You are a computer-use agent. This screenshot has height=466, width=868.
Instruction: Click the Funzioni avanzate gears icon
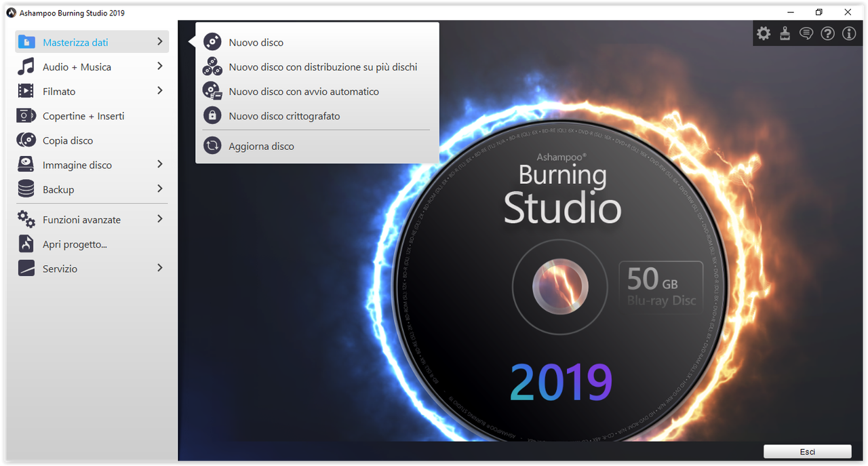(x=26, y=219)
